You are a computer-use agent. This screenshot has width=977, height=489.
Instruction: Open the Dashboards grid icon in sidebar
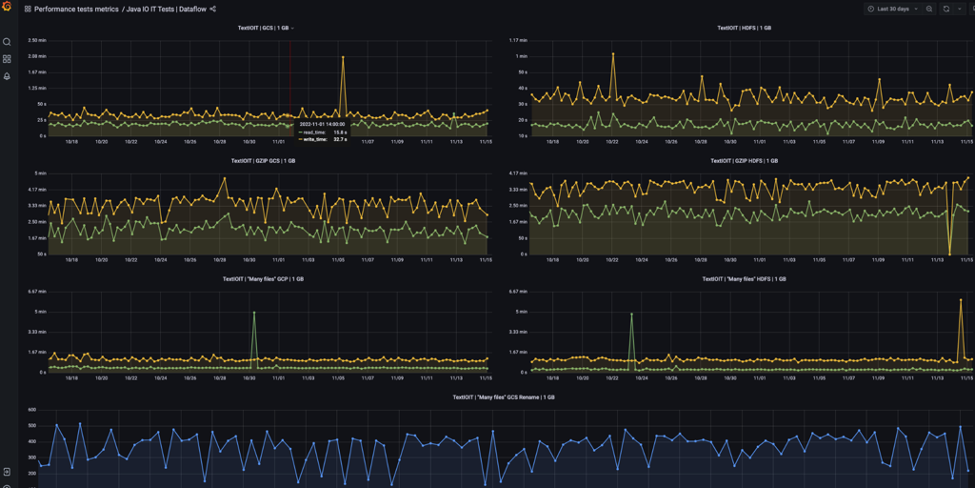(x=7, y=59)
